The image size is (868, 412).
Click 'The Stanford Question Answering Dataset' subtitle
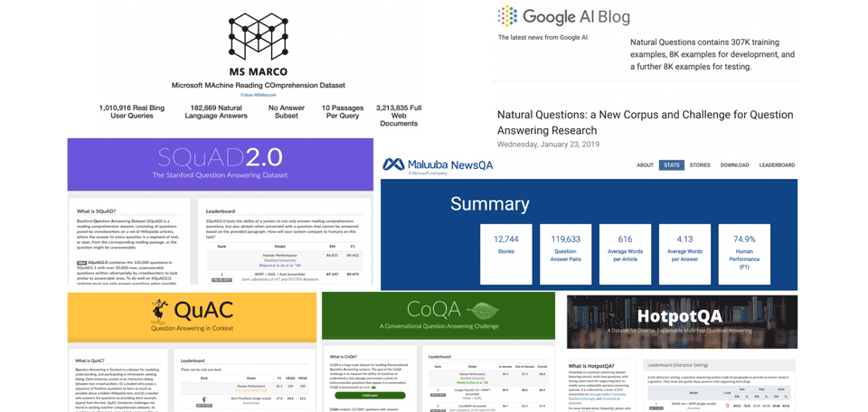coord(220,175)
